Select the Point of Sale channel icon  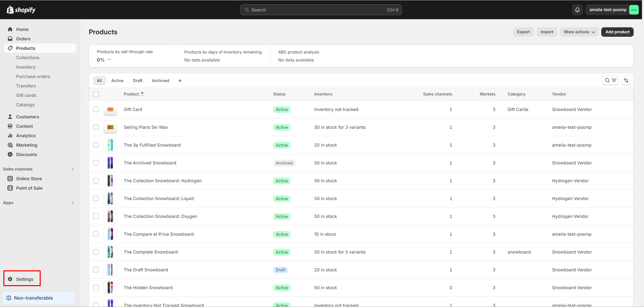10,188
